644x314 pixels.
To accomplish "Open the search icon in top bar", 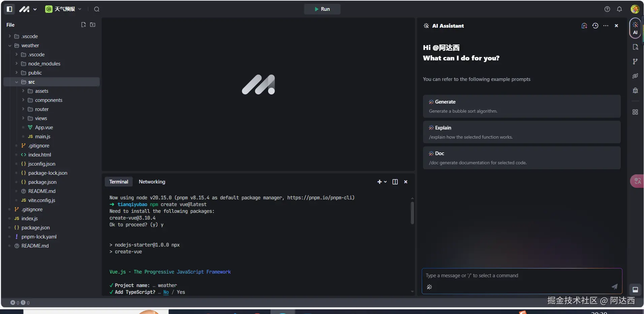I will coord(97,9).
